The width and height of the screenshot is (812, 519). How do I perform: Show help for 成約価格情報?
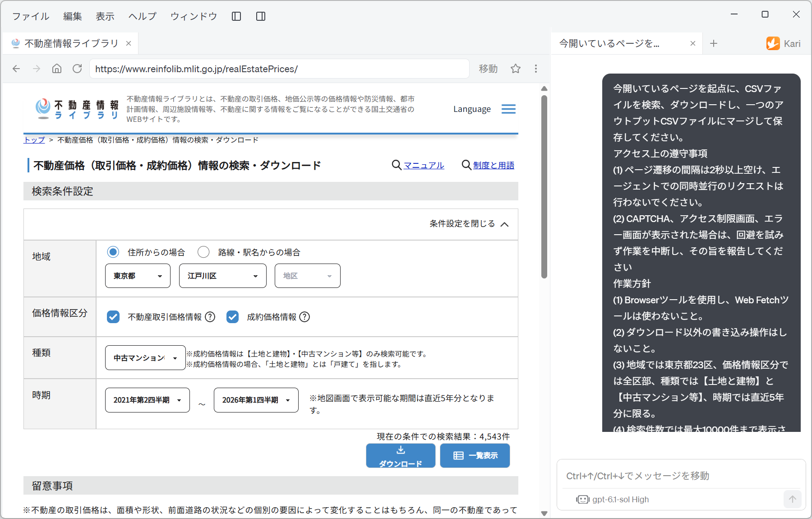[305, 317]
